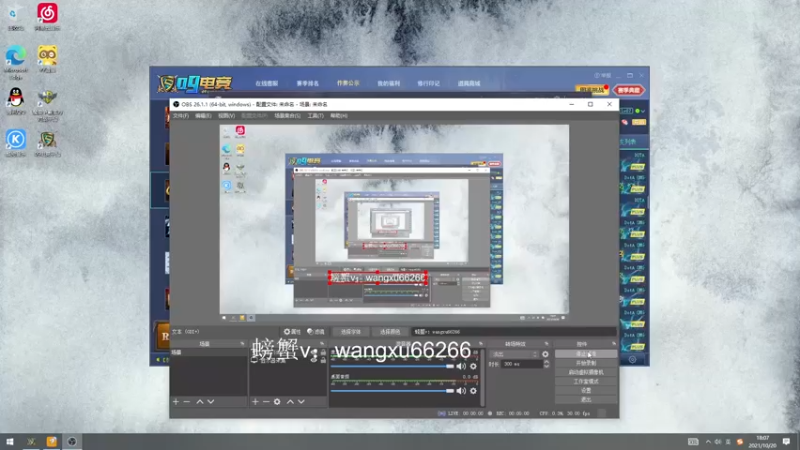The height and width of the screenshot is (450, 800).
Task: Click 启动虚拟摄像机 button
Action: click(586, 372)
